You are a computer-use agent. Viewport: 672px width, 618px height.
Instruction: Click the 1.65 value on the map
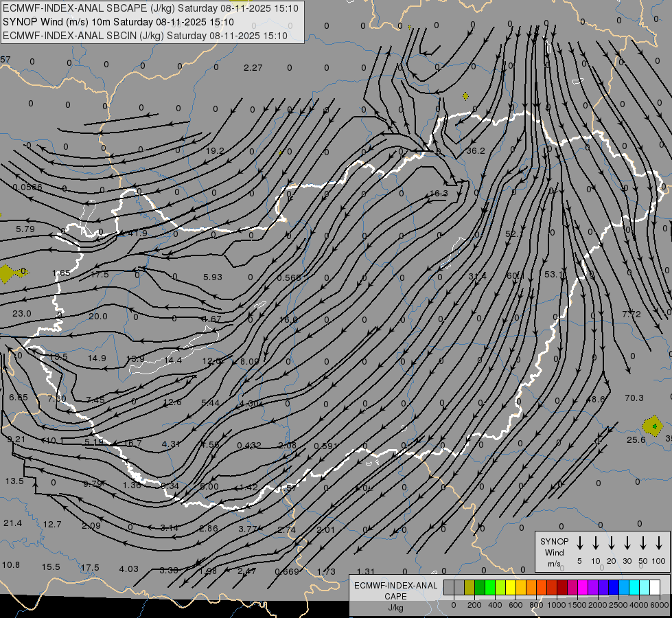point(61,273)
